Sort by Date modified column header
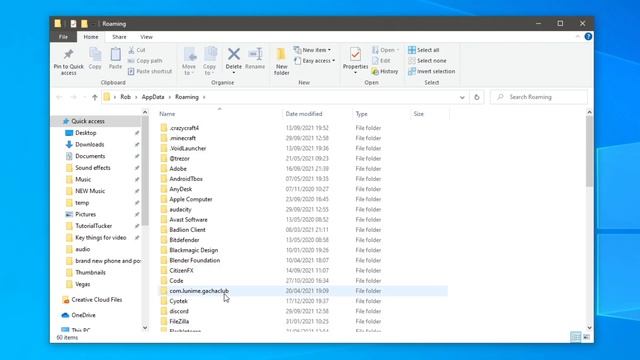The height and width of the screenshot is (360, 640). click(x=304, y=114)
